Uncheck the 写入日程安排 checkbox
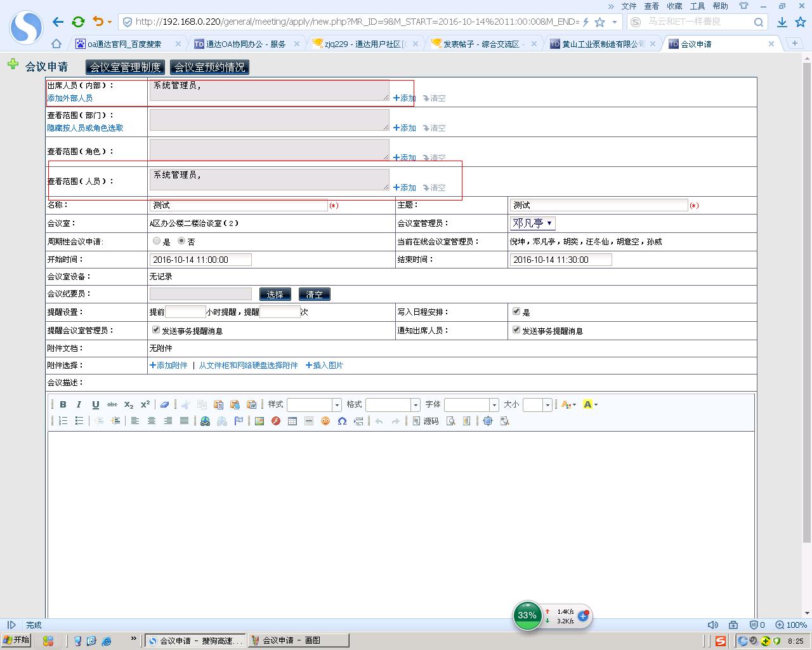The height and width of the screenshot is (650, 812). point(516,312)
